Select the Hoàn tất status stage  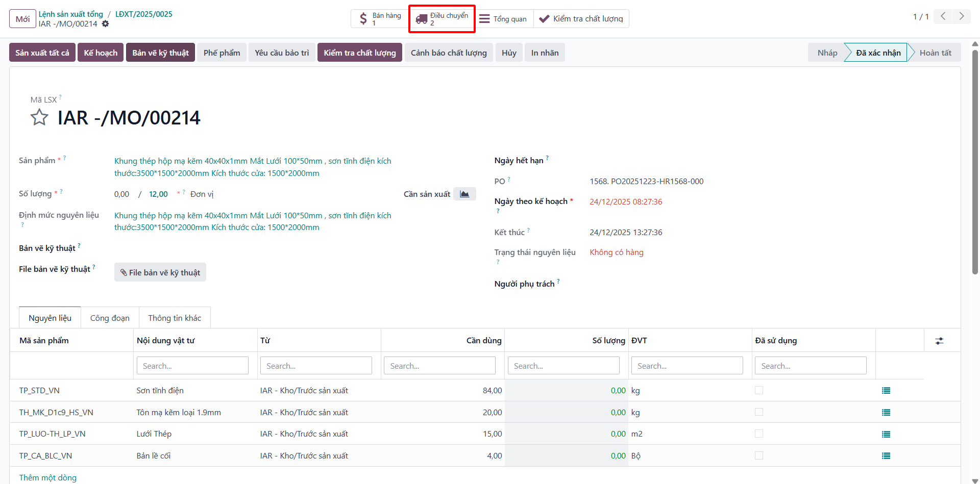935,53
